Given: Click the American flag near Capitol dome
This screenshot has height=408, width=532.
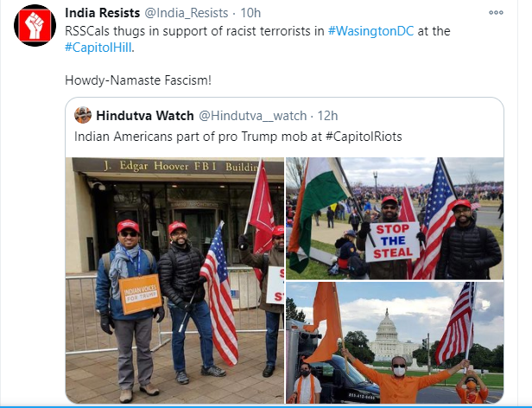Looking at the screenshot, I should pyautogui.click(x=455, y=323).
